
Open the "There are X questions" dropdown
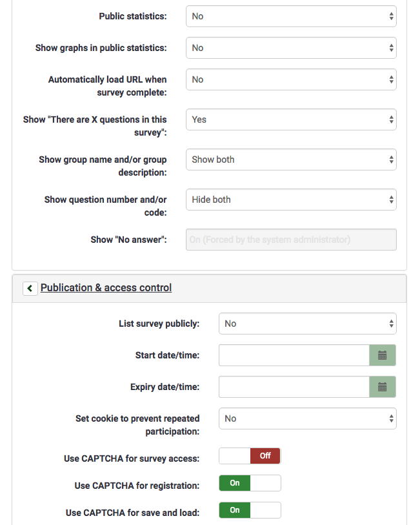291,119
